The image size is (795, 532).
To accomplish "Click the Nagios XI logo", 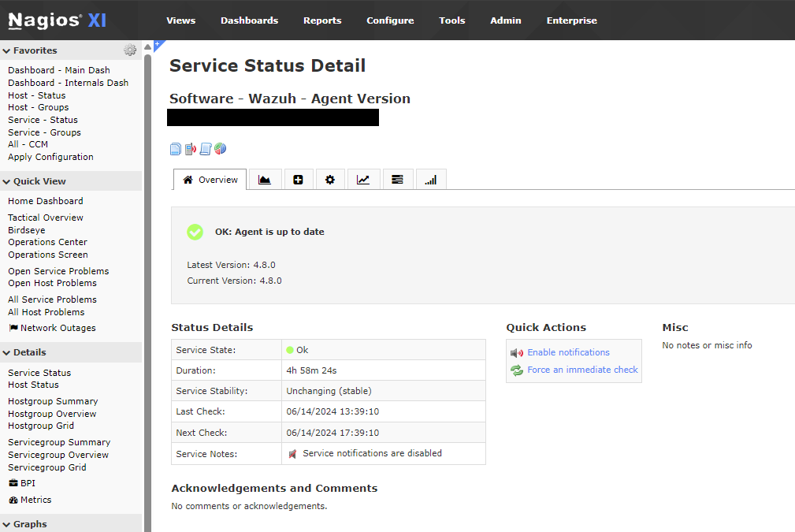I will (x=58, y=20).
